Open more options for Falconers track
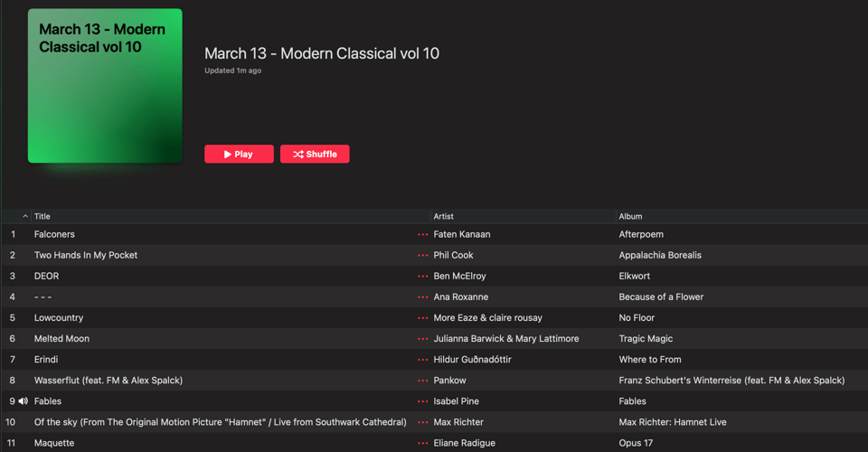 [422, 234]
